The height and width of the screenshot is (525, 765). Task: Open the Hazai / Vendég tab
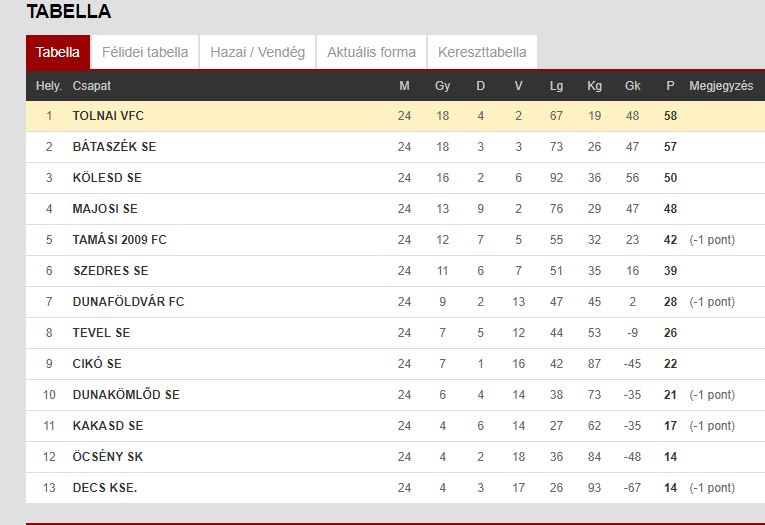[258, 52]
